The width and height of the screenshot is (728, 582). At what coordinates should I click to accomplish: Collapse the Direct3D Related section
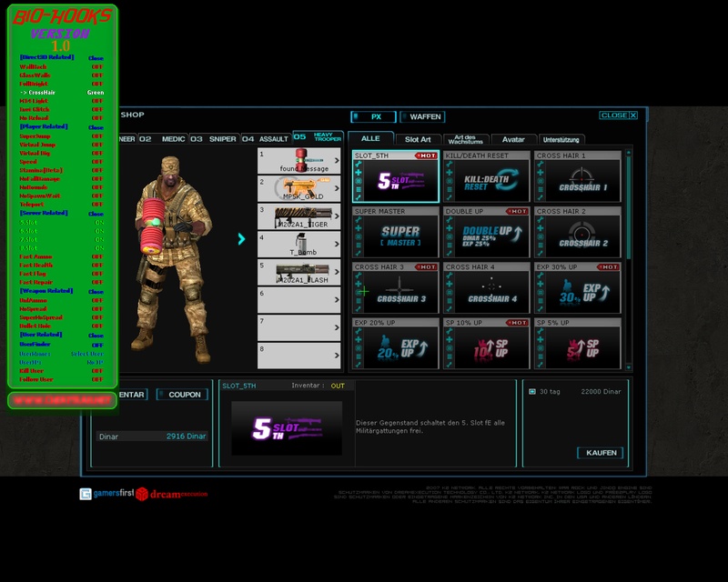coord(96,58)
